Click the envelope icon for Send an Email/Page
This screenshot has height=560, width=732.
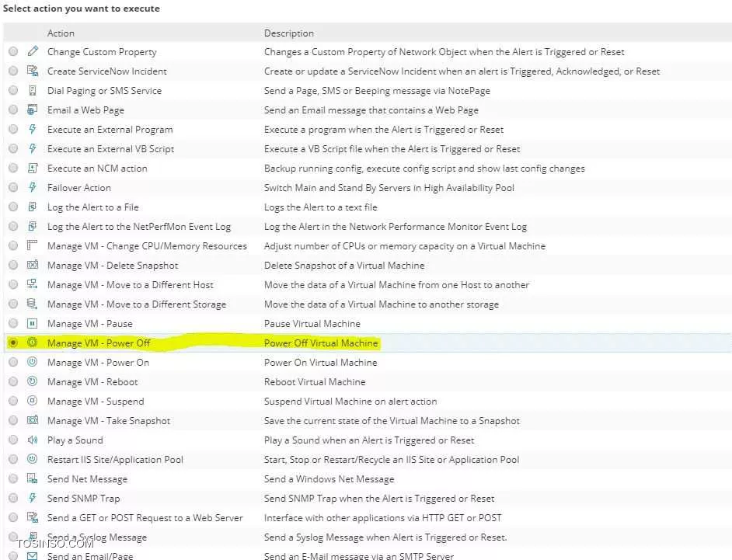[32, 556]
